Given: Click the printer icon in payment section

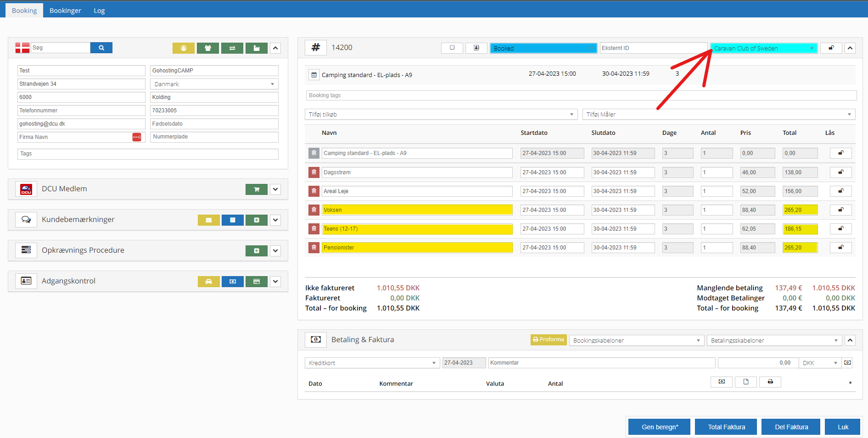Looking at the screenshot, I should pos(770,382).
